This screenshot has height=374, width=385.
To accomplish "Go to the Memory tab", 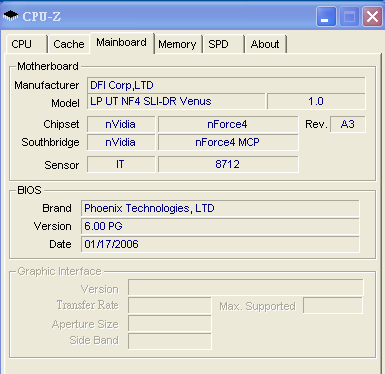I will (178, 44).
